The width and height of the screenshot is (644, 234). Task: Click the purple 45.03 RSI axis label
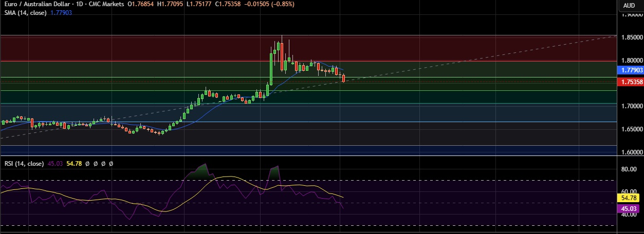(629, 209)
